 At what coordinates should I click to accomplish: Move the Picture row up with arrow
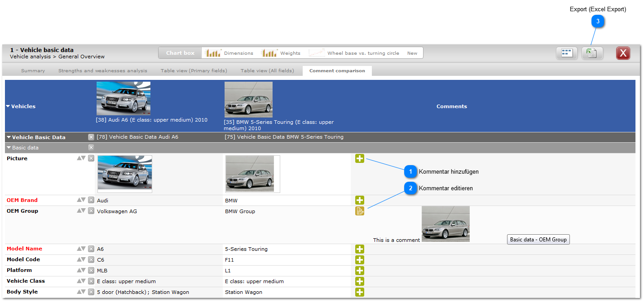coord(79,158)
